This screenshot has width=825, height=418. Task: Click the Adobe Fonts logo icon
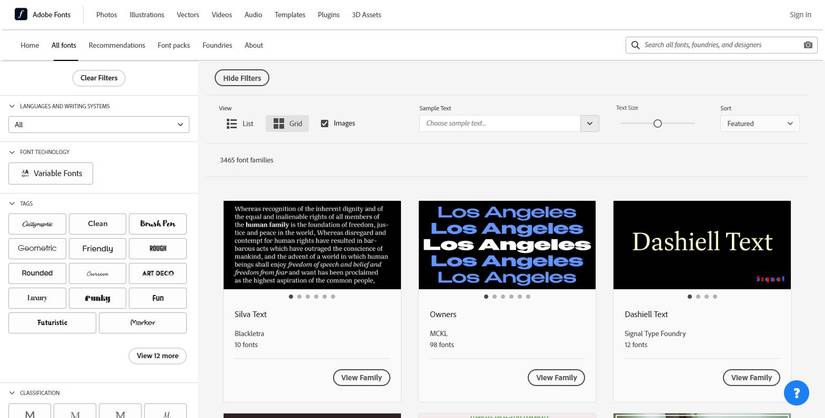coord(21,14)
